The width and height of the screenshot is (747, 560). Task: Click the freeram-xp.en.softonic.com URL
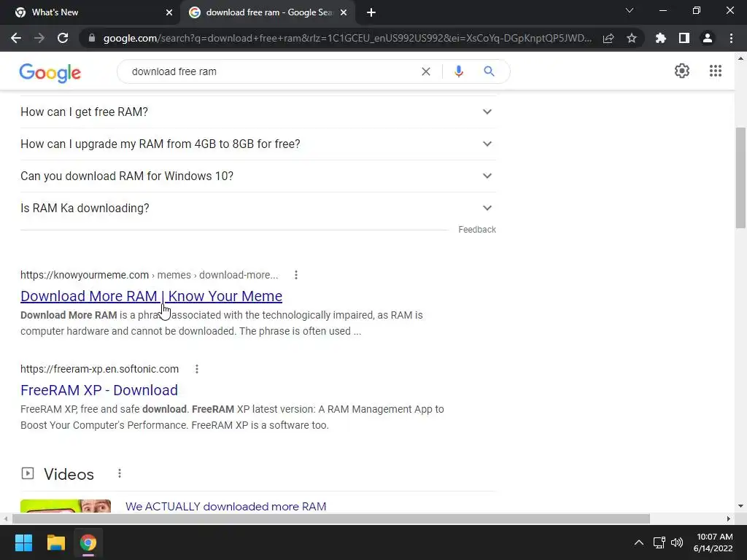(99, 369)
